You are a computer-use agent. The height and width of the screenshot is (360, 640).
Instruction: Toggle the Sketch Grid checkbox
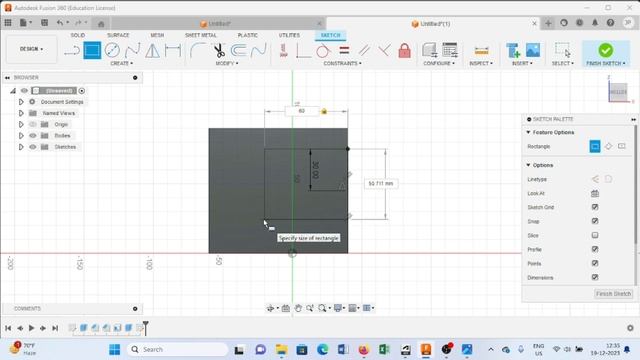coord(595,207)
